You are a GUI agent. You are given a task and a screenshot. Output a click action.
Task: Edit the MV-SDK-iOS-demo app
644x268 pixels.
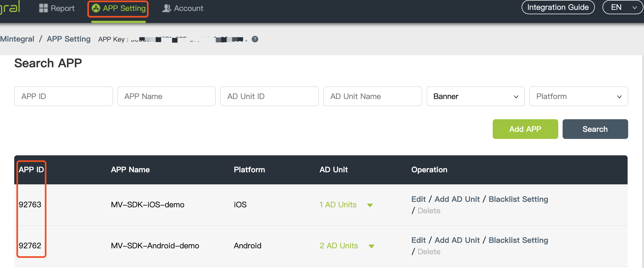tap(418, 199)
